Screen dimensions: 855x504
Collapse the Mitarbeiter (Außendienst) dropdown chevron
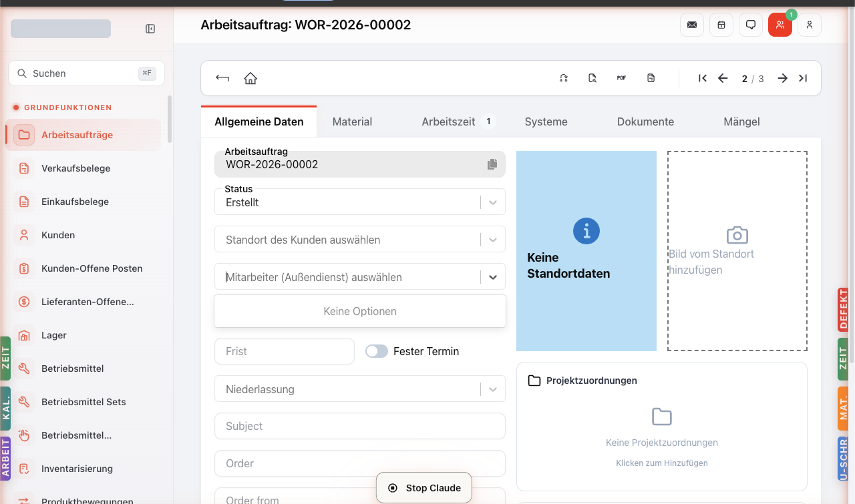tap(493, 277)
